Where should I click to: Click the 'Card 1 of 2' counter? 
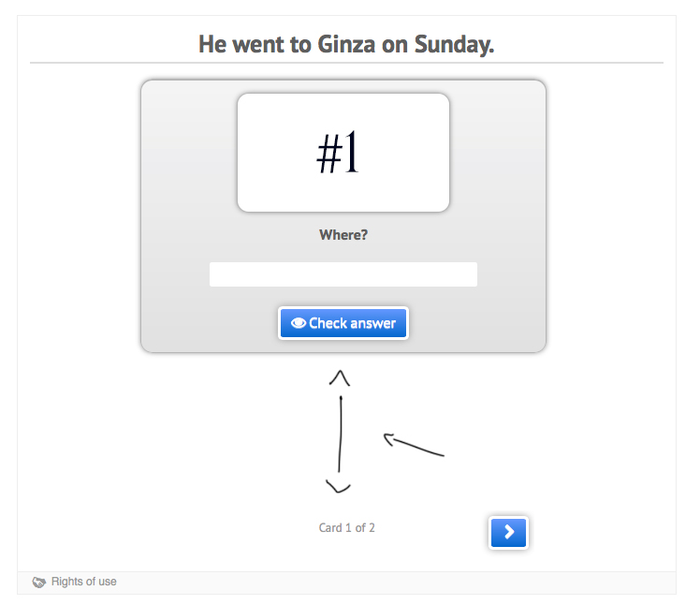click(x=347, y=527)
